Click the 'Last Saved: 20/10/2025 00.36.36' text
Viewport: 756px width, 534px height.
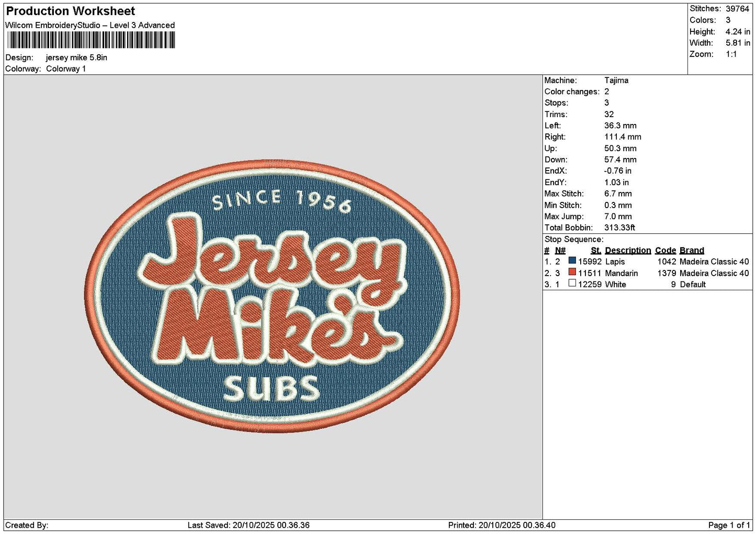coord(249,525)
